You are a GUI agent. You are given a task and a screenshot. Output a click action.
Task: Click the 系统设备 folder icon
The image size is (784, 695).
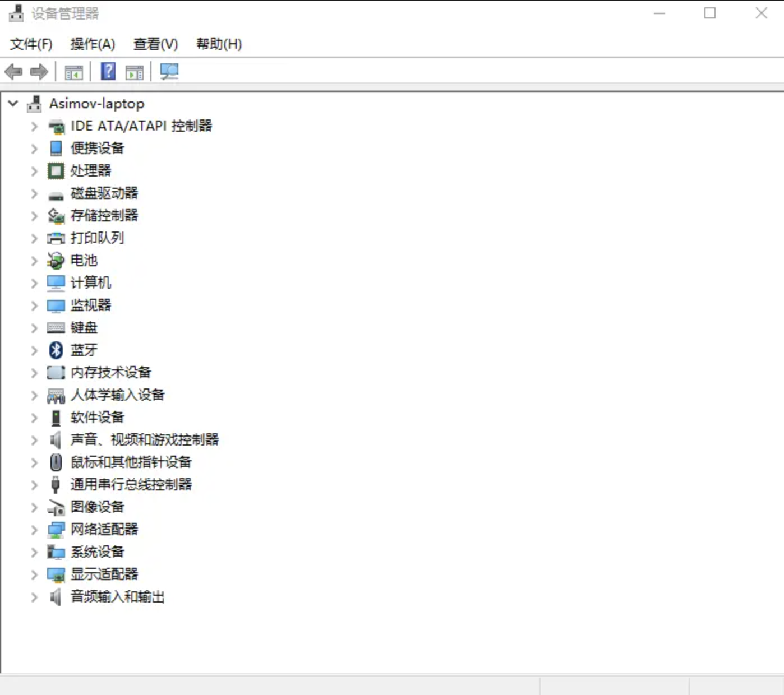click(x=56, y=552)
